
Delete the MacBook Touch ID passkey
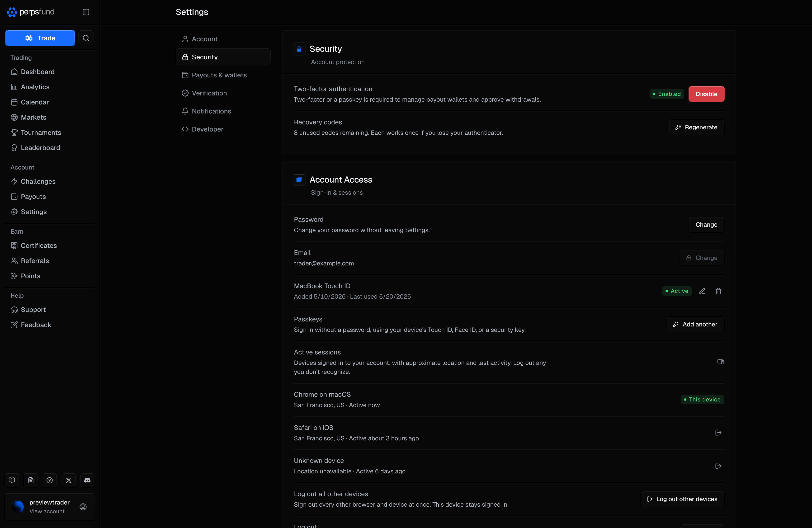click(x=718, y=291)
